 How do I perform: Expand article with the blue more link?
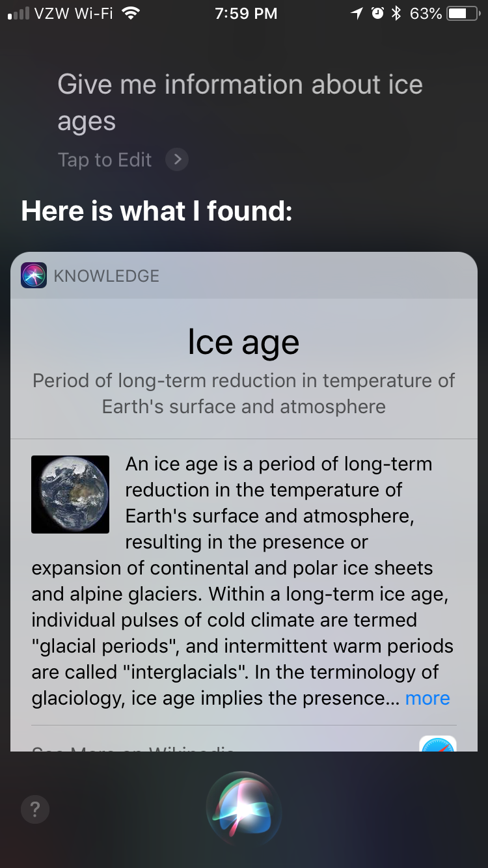click(427, 698)
